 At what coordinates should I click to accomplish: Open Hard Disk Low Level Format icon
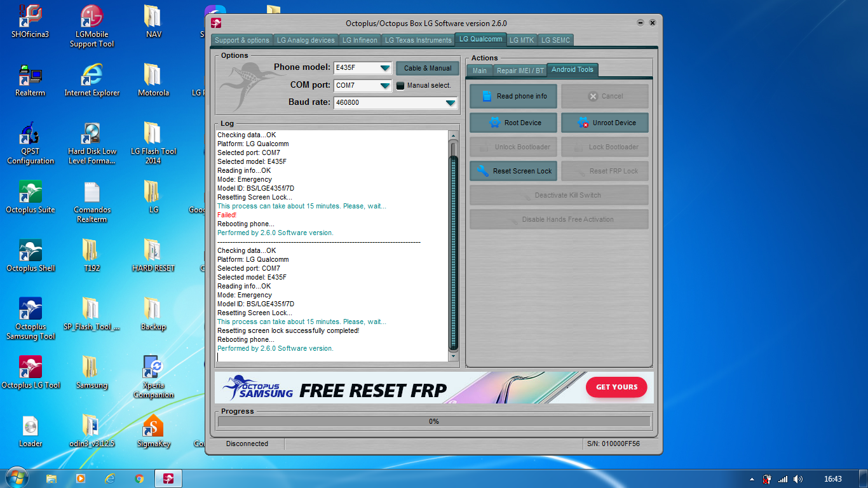coord(92,142)
